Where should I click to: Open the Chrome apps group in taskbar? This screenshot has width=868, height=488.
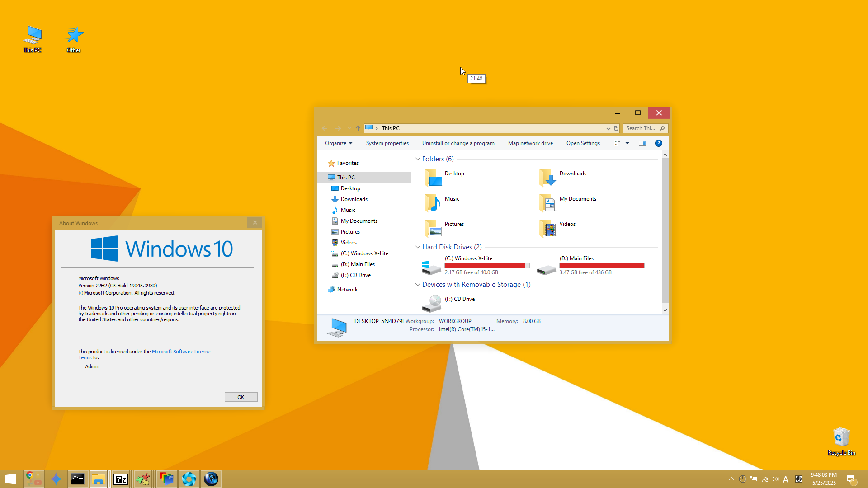pyautogui.click(x=33, y=479)
